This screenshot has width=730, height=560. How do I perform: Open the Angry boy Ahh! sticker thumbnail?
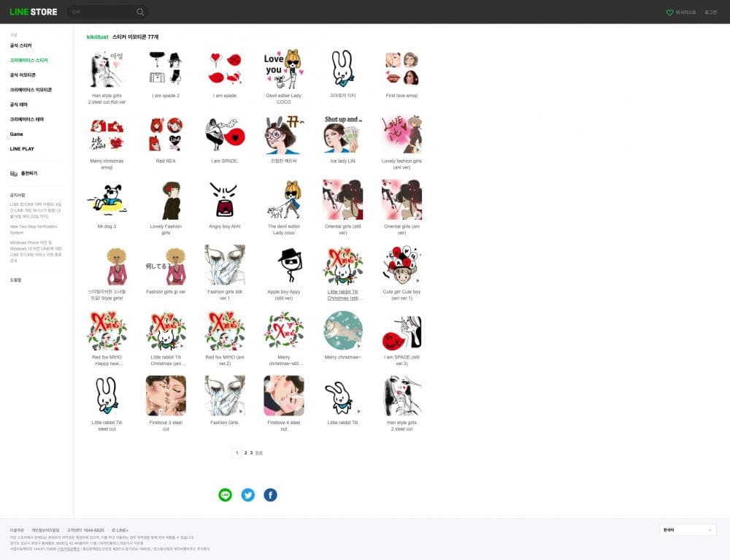coord(224,200)
